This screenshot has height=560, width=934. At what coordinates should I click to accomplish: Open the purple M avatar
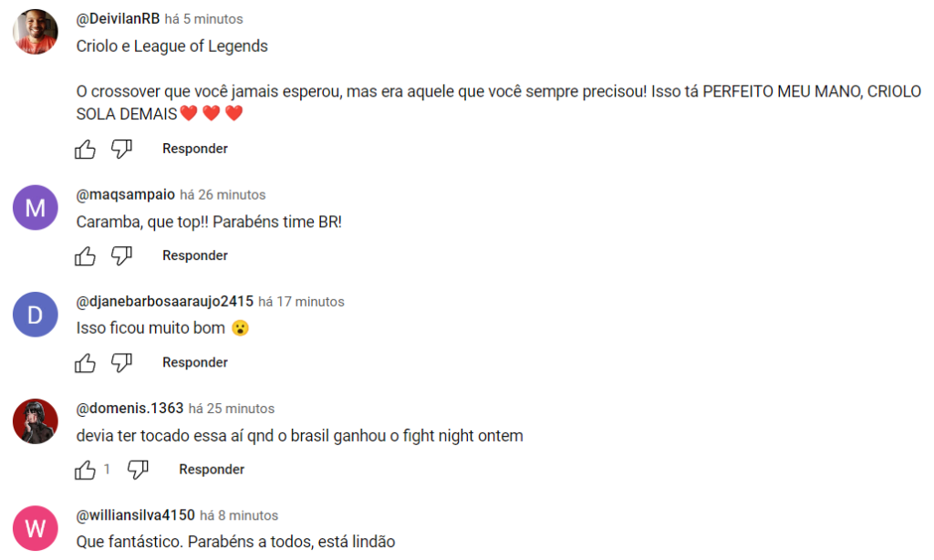pos(36,208)
